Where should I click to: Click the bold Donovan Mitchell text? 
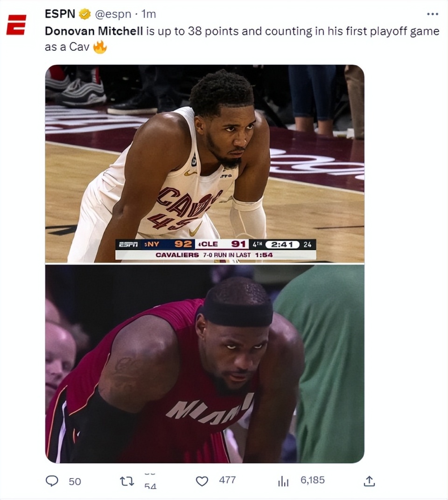click(94, 31)
